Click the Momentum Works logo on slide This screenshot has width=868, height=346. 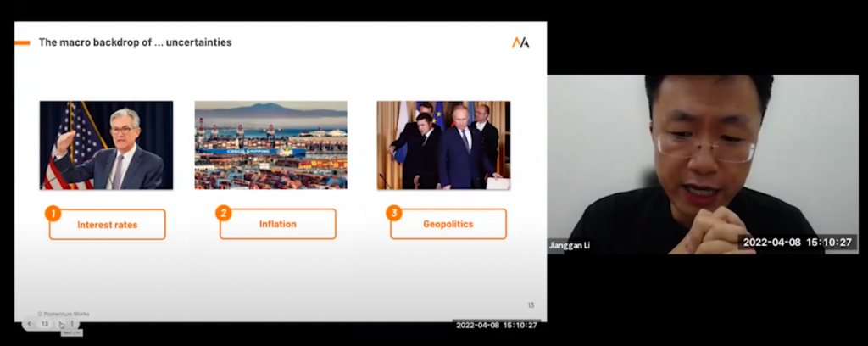click(520, 42)
